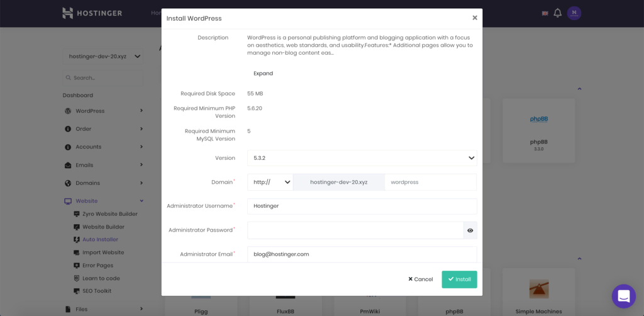Expand the WordPress sidebar menu
Screen dimensions: 644x316
tap(104, 111)
